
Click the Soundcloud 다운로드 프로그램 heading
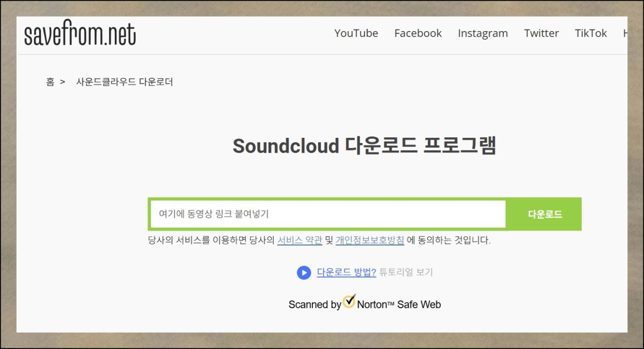coord(364,146)
